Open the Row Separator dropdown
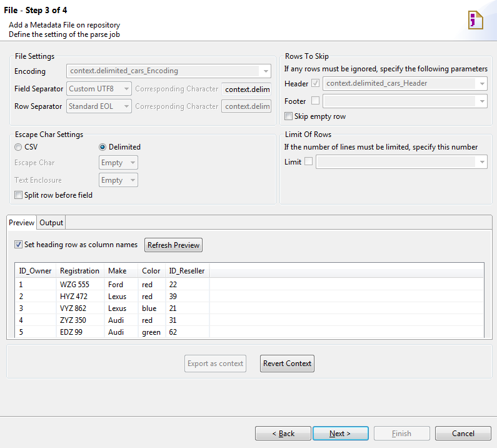The height and width of the screenshot is (448, 497). point(126,106)
